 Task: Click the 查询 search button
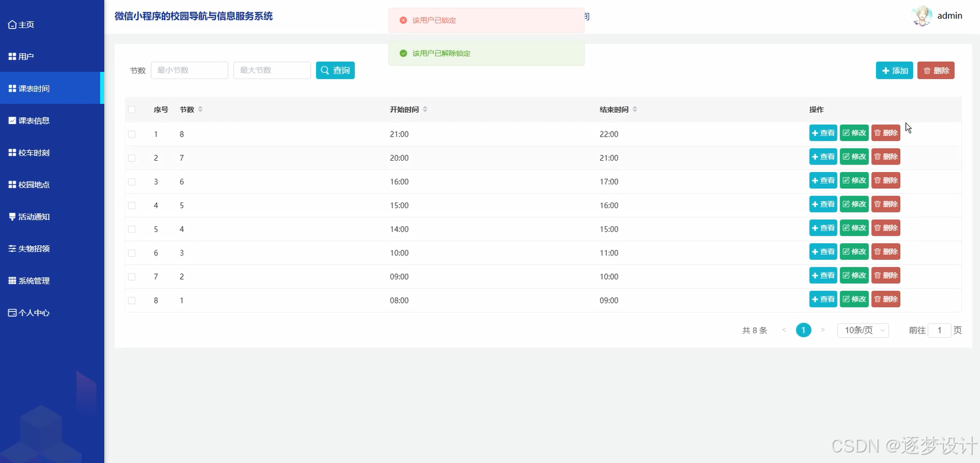click(335, 70)
